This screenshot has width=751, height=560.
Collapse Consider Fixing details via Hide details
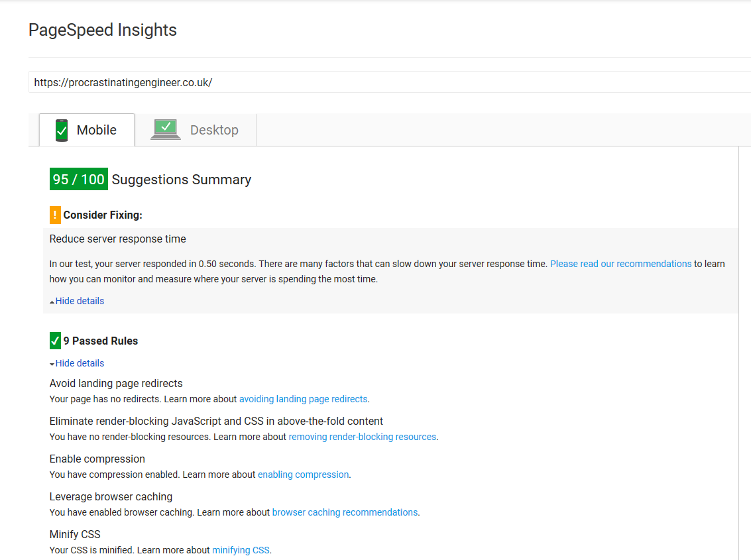80,301
